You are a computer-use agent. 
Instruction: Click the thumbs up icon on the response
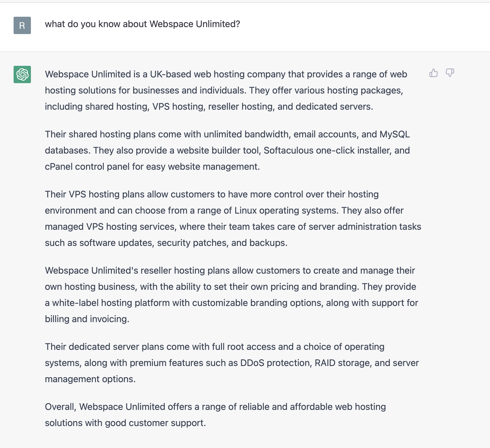click(433, 73)
